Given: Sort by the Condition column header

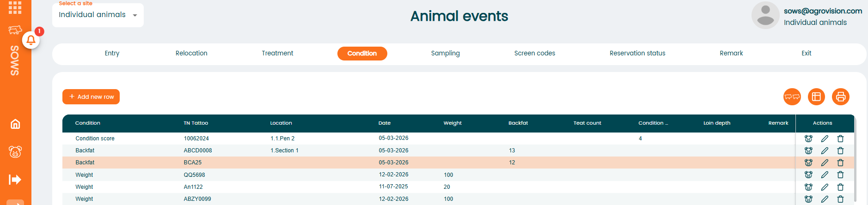Looking at the screenshot, I should 88,123.
